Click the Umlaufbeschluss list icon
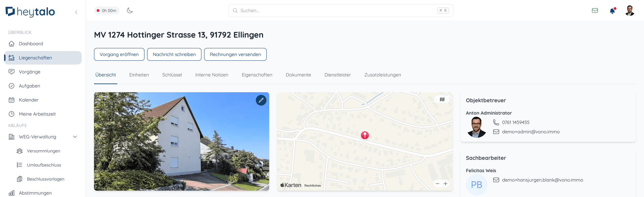This screenshot has width=644, height=197. pos(19,165)
